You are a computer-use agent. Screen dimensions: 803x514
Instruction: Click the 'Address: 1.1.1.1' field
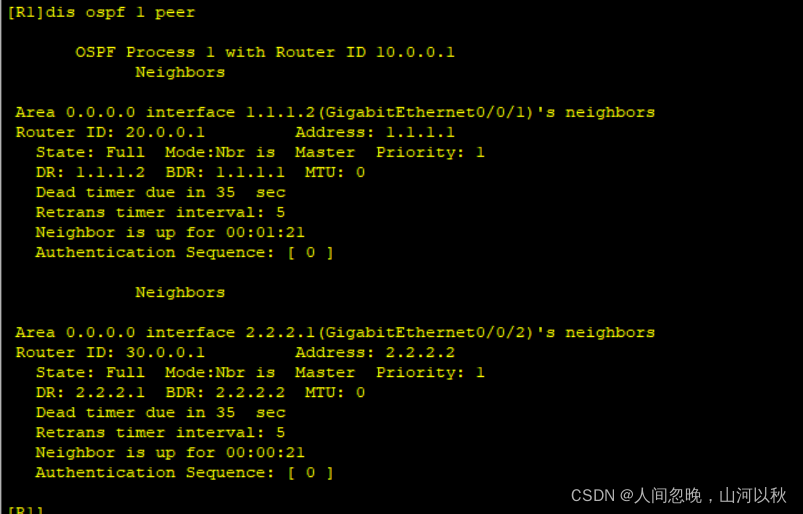pyautogui.click(x=375, y=132)
